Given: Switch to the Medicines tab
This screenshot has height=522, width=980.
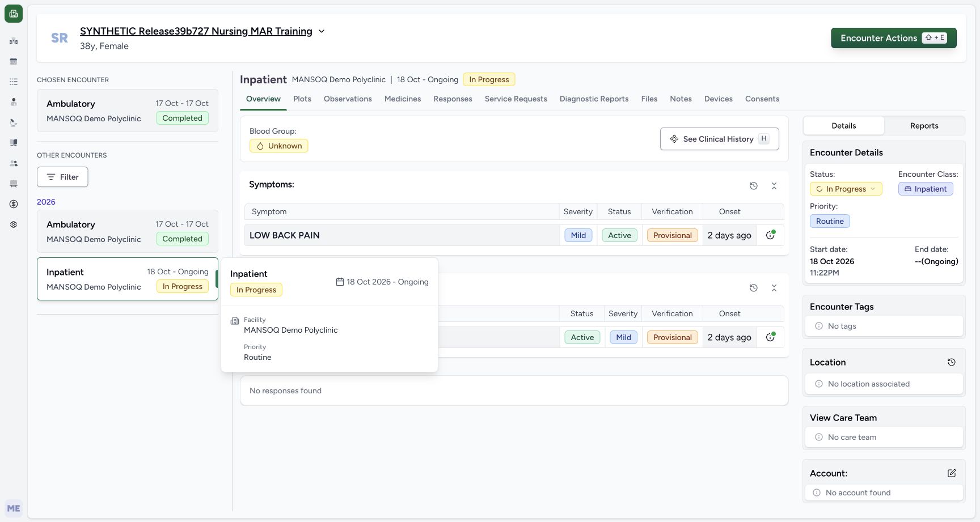Looking at the screenshot, I should click(x=403, y=99).
